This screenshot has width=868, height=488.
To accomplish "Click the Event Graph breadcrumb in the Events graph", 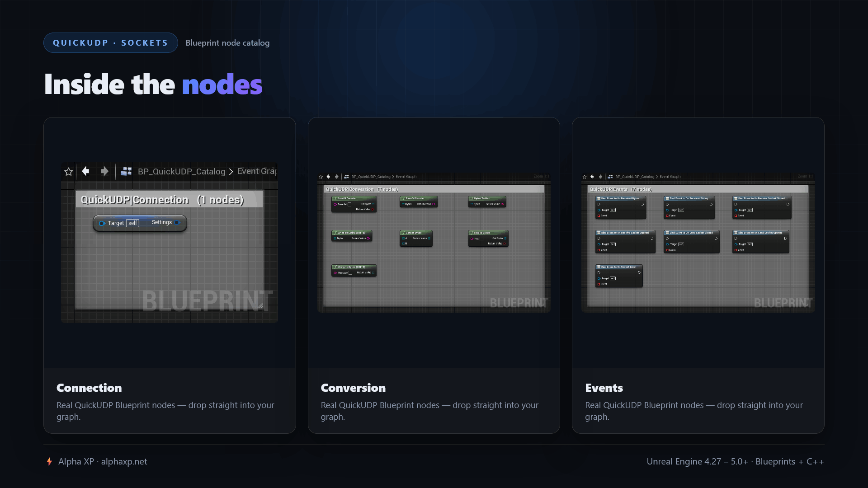I will (670, 177).
